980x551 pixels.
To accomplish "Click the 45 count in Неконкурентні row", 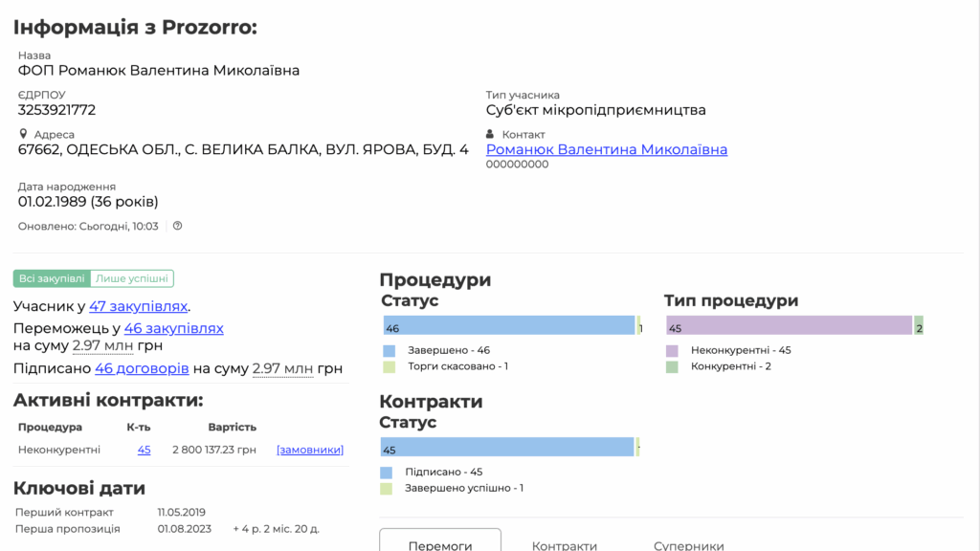I will [144, 450].
